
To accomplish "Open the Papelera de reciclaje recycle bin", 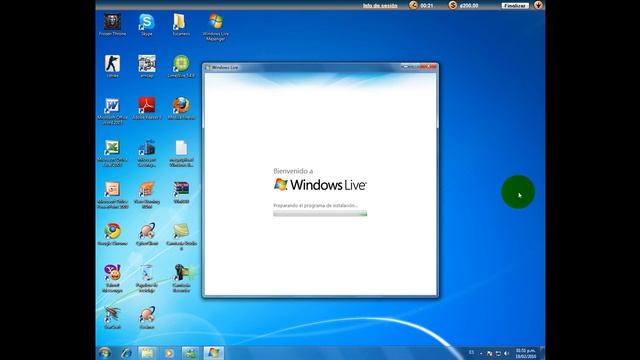I will [147, 278].
